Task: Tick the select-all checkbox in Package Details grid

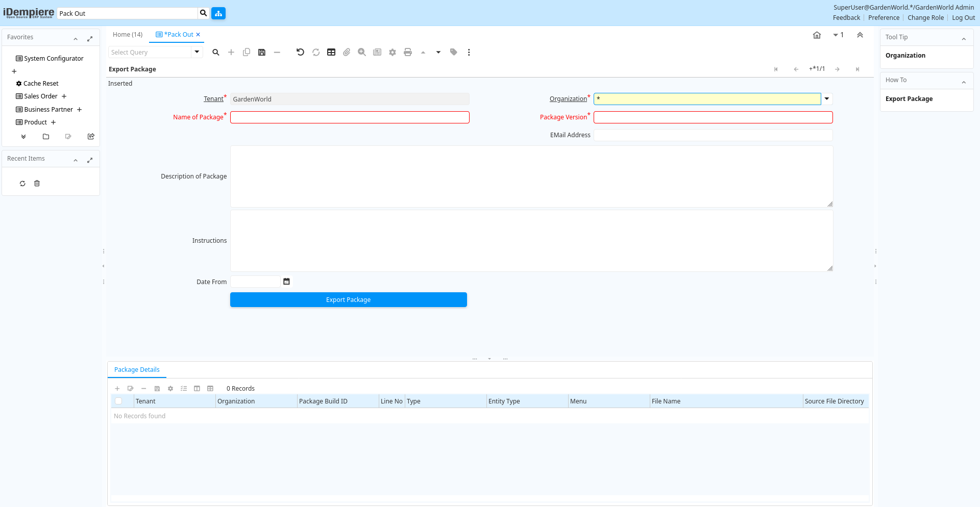Action: [118, 401]
